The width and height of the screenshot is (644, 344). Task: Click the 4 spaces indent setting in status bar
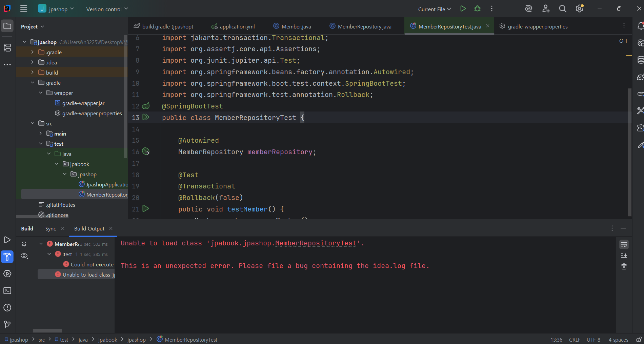[x=618, y=340]
